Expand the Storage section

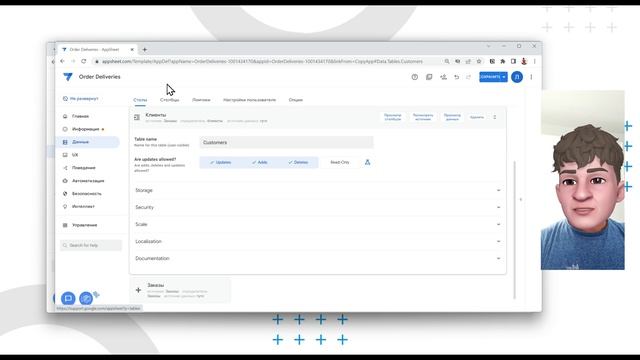pos(318,191)
